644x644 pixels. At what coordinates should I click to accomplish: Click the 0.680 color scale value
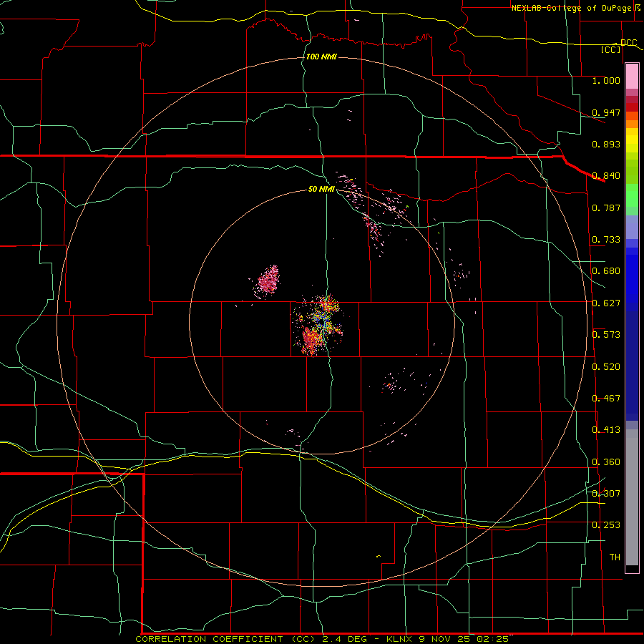(606, 271)
